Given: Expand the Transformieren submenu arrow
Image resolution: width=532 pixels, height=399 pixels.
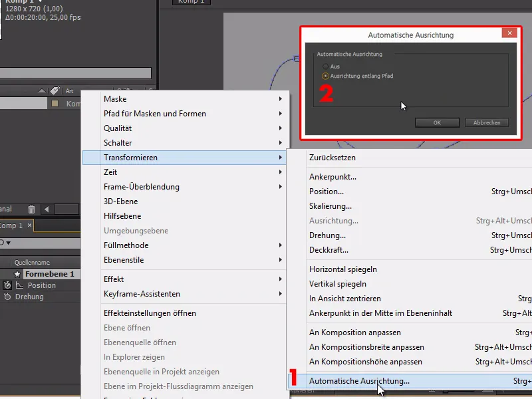Looking at the screenshot, I should point(280,158).
